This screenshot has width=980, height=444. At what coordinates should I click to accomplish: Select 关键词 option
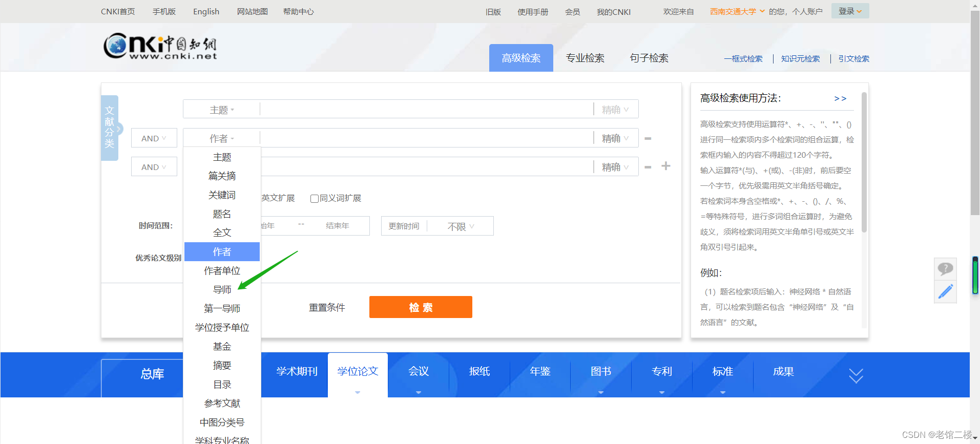coord(222,195)
